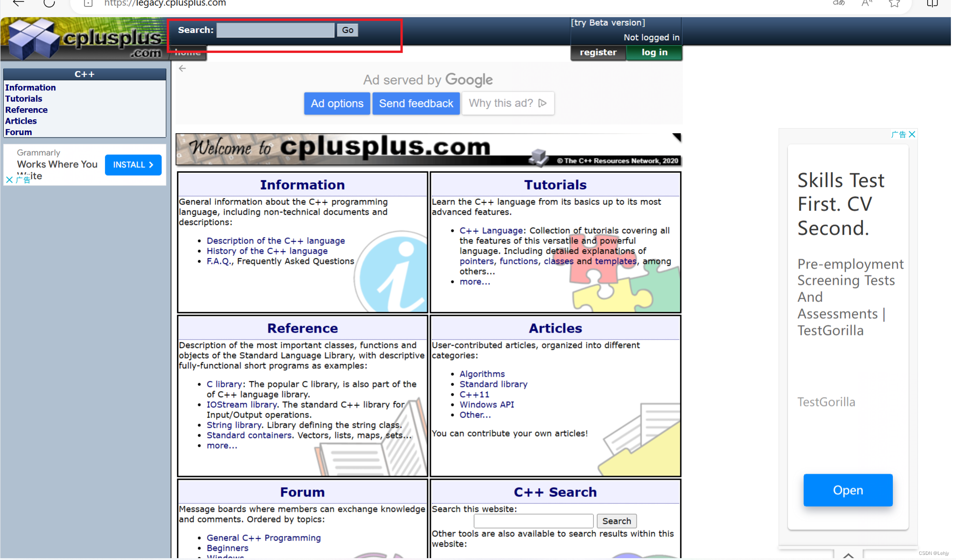Click the Ad options button

click(337, 103)
